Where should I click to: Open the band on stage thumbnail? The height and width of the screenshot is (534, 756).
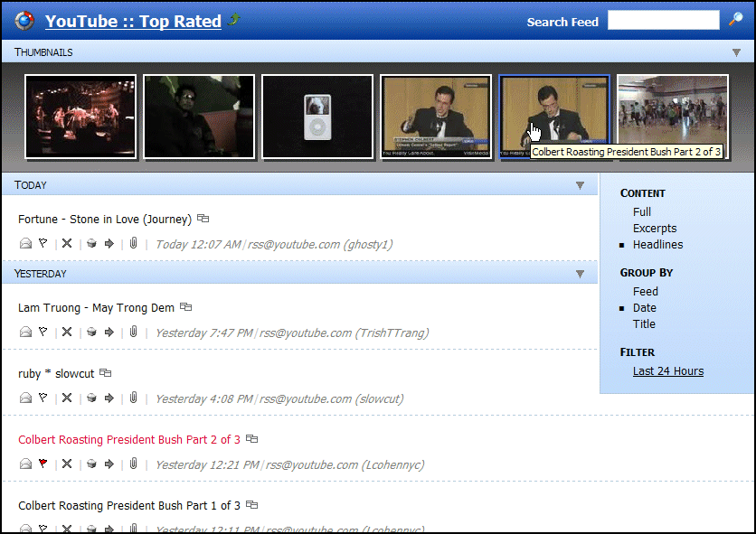(x=80, y=117)
